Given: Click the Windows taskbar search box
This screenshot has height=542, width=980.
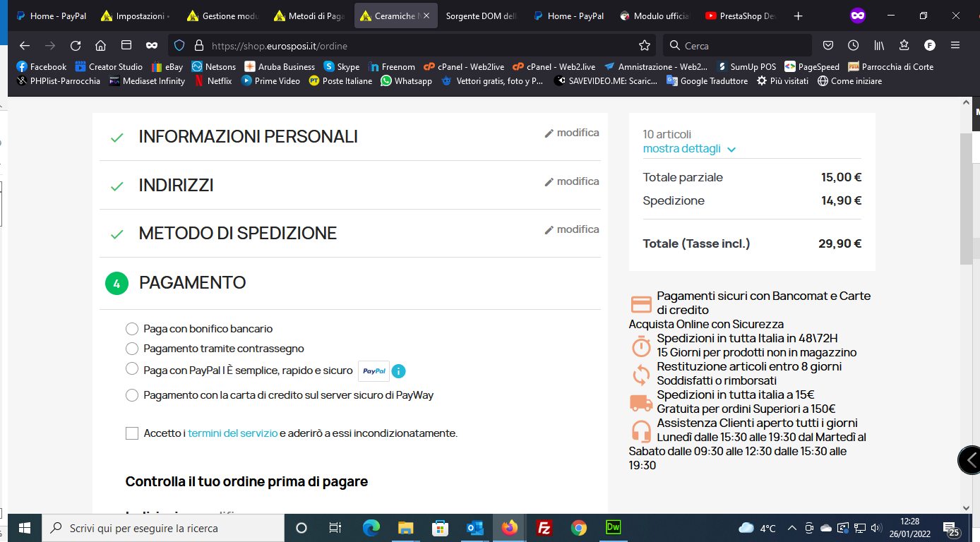Looking at the screenshot, I should [x=163, y=528].
